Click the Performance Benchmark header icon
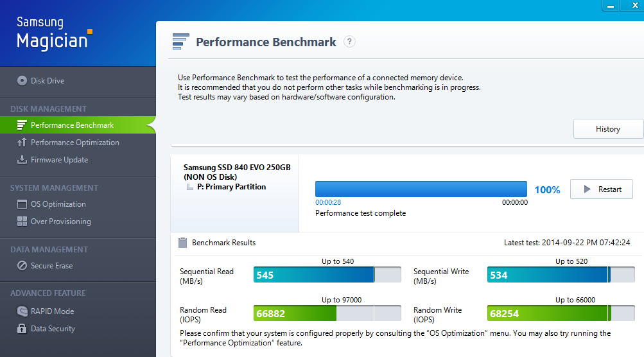Viewport: 644px width, 357px height. point(180,42)
